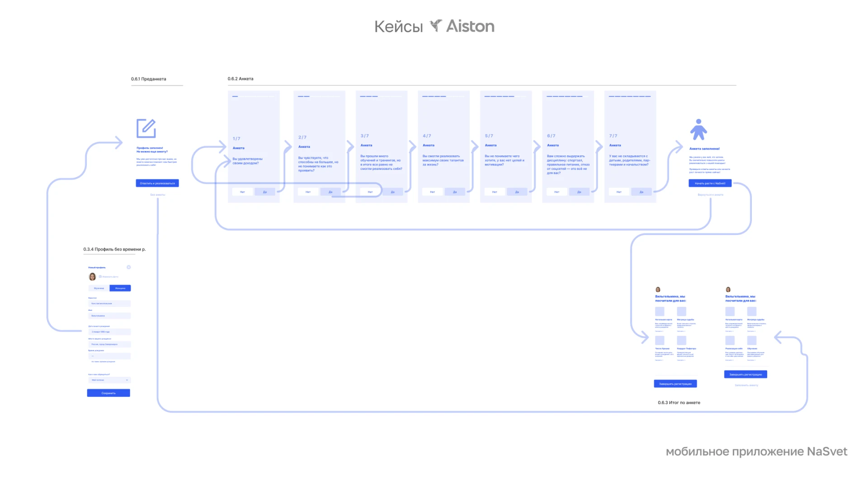This screenshot has width=868, height=488.
Task: Click Ответить и реализоваться button
Action: [157, 183]
